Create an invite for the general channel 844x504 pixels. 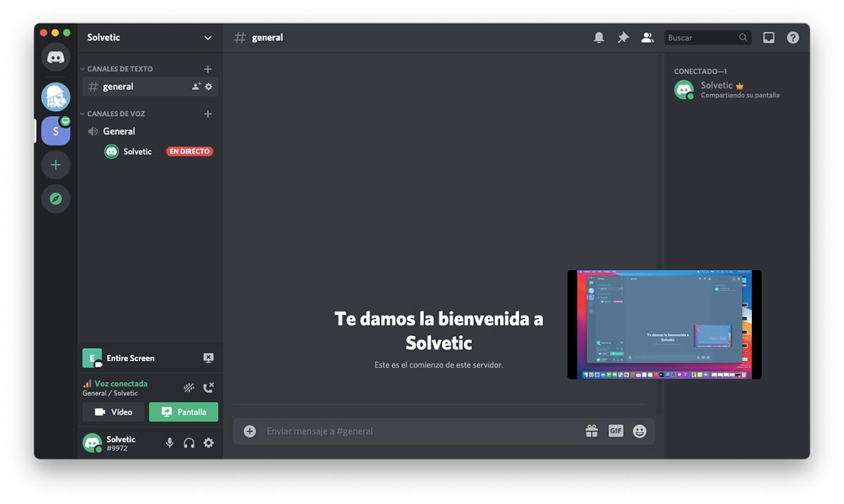(x=196, y=86)
